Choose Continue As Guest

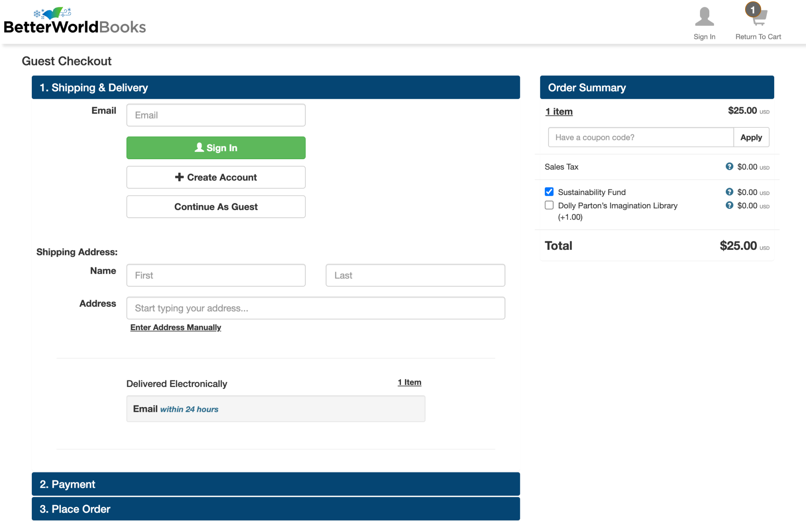(216, 207)
